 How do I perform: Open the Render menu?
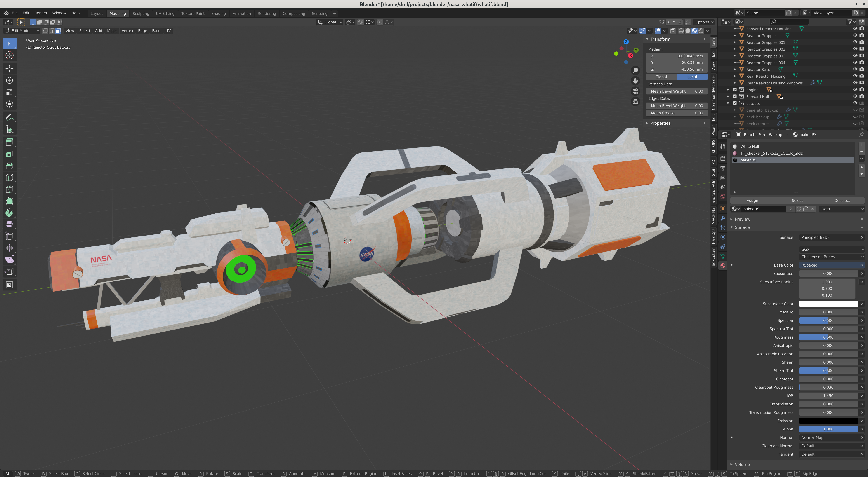(x=41, y=13)
